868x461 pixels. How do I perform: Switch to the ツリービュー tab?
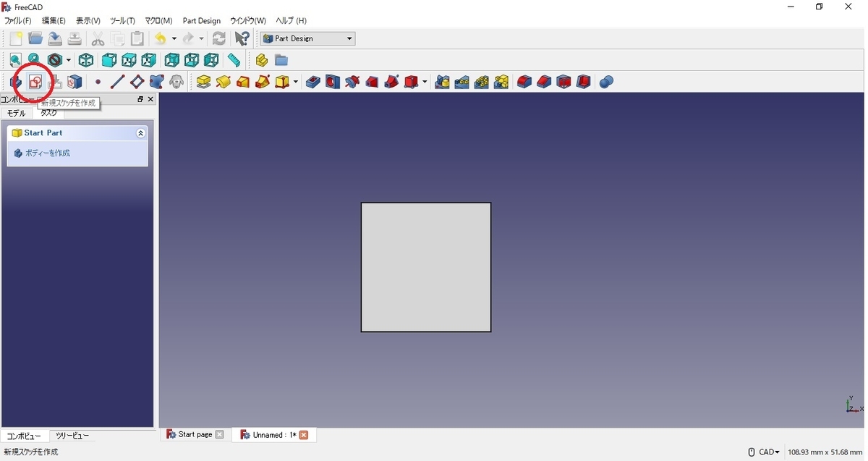tap(72, 436)
